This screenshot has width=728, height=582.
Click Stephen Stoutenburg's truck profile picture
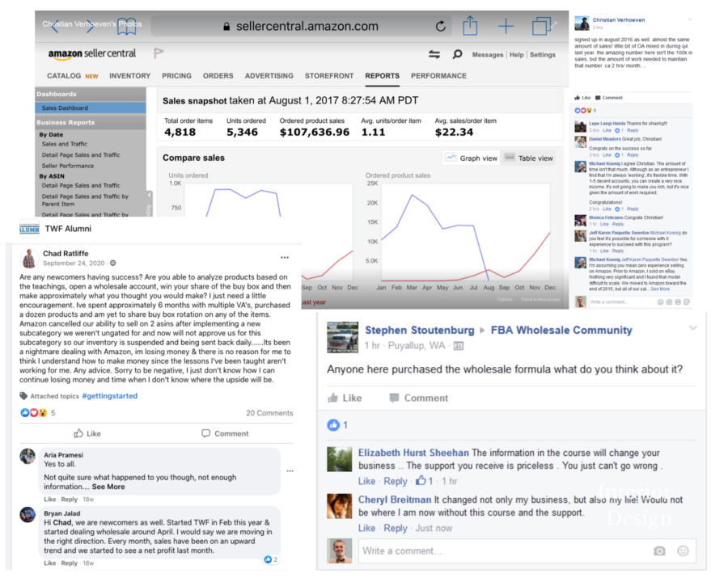[343, 337]
